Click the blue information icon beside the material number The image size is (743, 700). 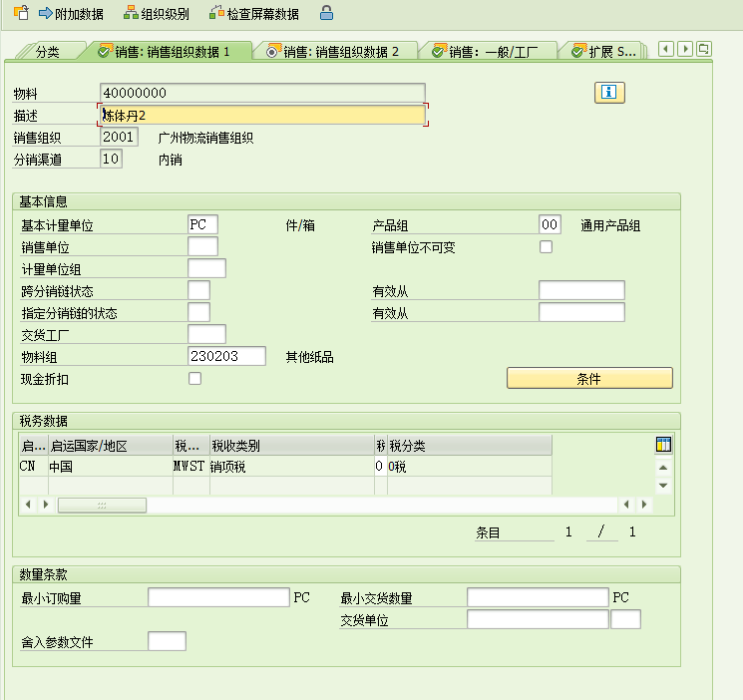point(608,93)
